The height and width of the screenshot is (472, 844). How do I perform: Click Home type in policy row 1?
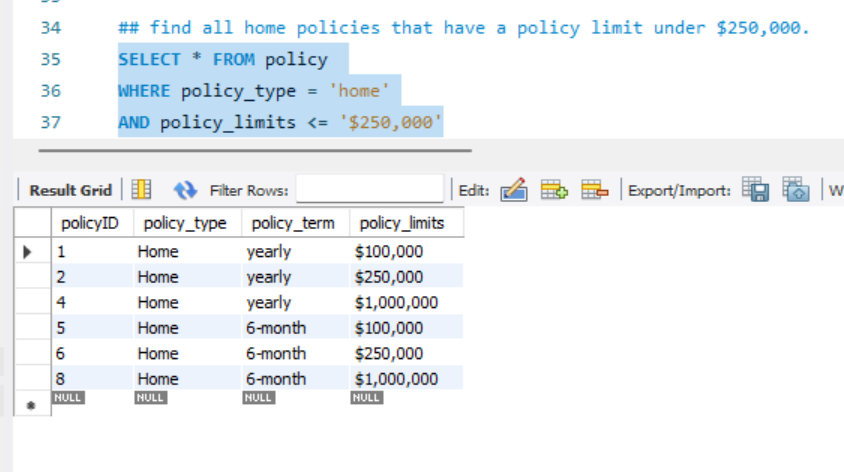coord(187,251)
